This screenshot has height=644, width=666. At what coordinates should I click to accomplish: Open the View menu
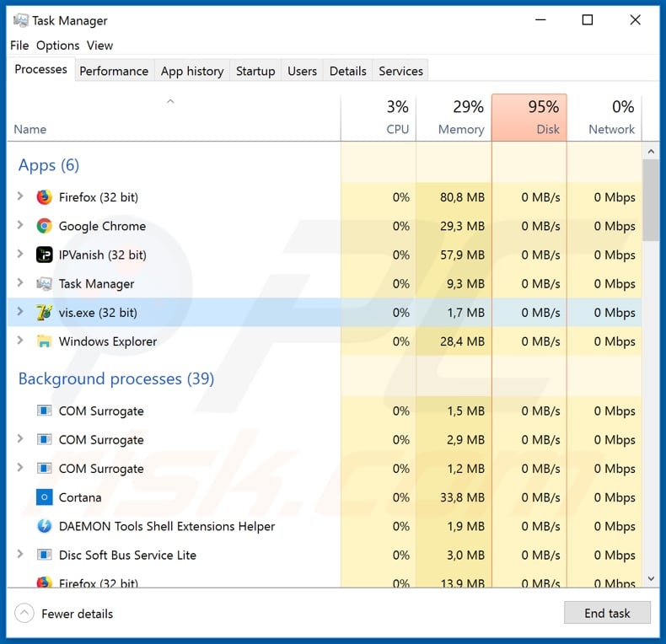tap(99, 46)
